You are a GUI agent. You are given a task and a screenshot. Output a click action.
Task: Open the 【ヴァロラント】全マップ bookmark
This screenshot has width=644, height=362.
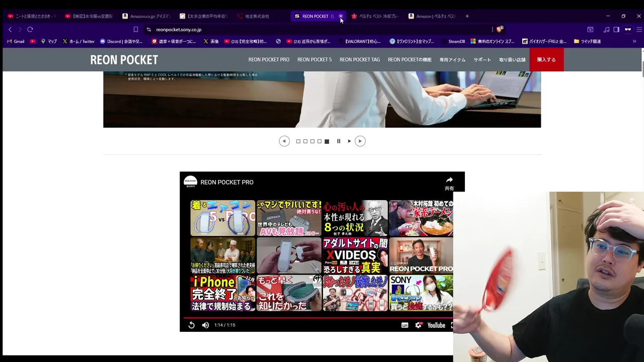[412, 41]
